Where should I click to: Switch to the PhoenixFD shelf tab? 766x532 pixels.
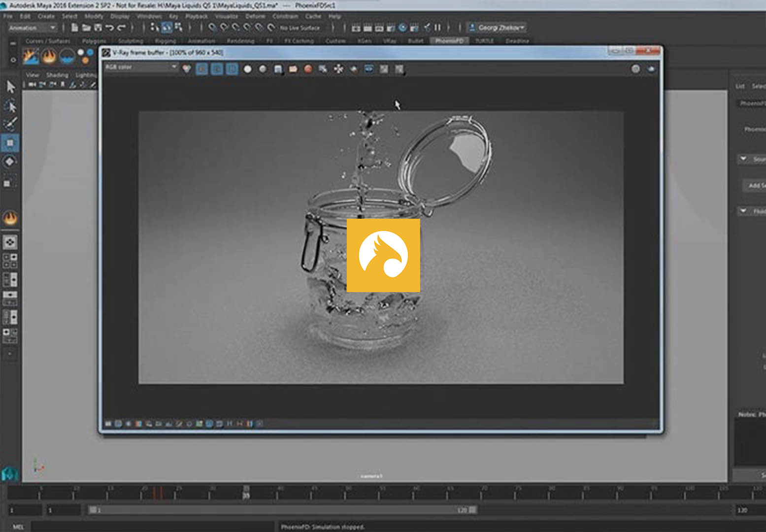tap(449, 41)
